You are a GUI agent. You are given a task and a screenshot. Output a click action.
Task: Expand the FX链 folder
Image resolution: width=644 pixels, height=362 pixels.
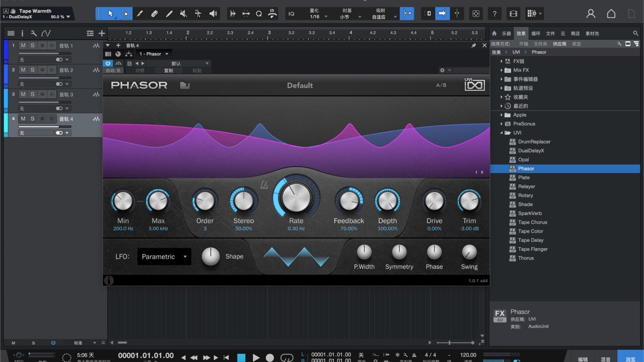point(501,61)
